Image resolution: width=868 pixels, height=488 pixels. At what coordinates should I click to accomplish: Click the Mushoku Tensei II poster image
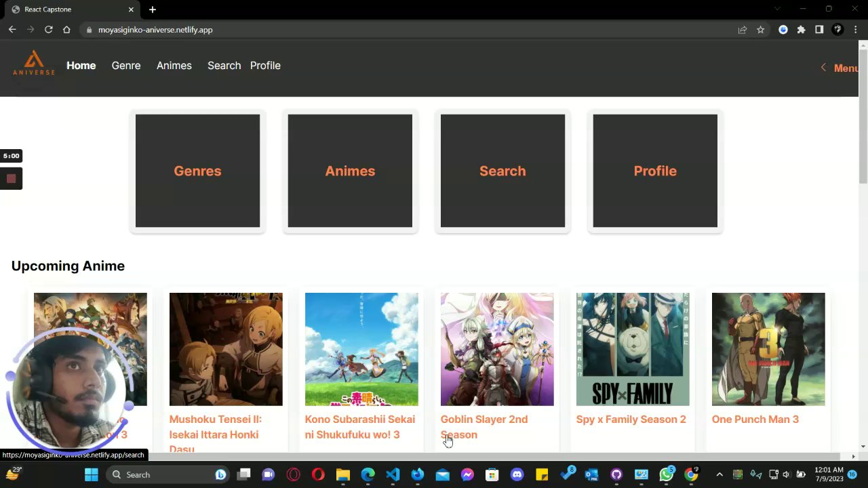pyautogui.click(x=226, y=349)
